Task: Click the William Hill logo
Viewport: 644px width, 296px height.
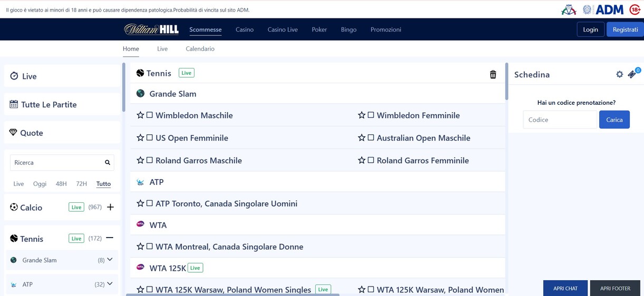Action: [151, 29]
